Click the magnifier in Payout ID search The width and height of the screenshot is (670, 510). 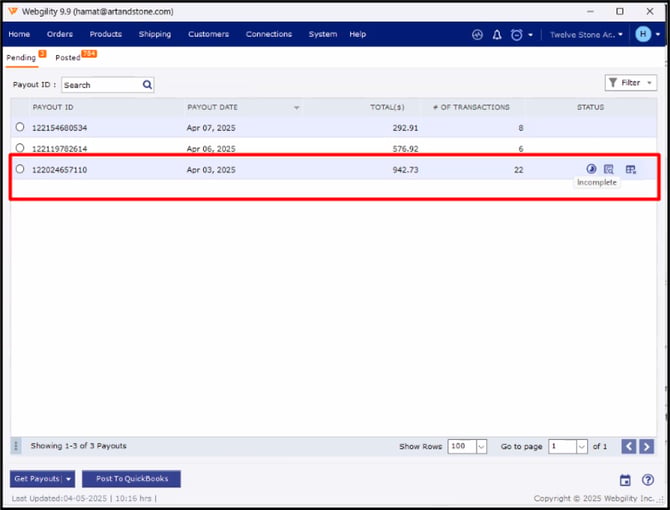point(147,85)
